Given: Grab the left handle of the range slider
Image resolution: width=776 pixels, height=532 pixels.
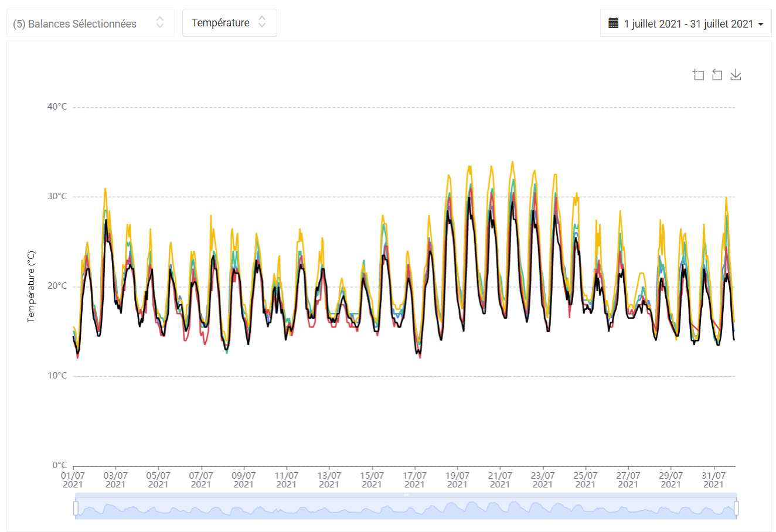Looking at the screenshot, I should point(76,508).
